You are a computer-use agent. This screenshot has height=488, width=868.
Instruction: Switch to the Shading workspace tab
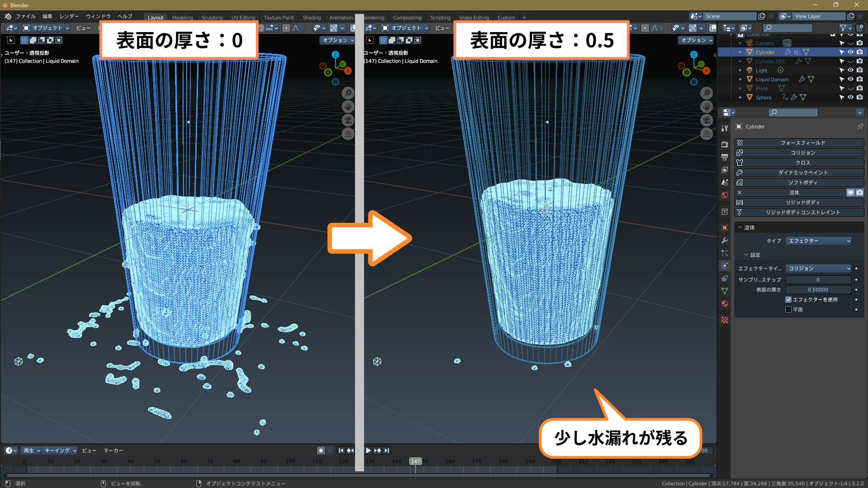point(311,18)
